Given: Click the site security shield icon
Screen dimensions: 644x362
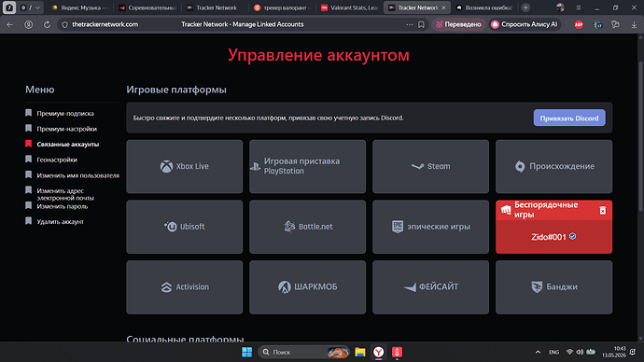Looking at the screenshot, I should 65,24.
